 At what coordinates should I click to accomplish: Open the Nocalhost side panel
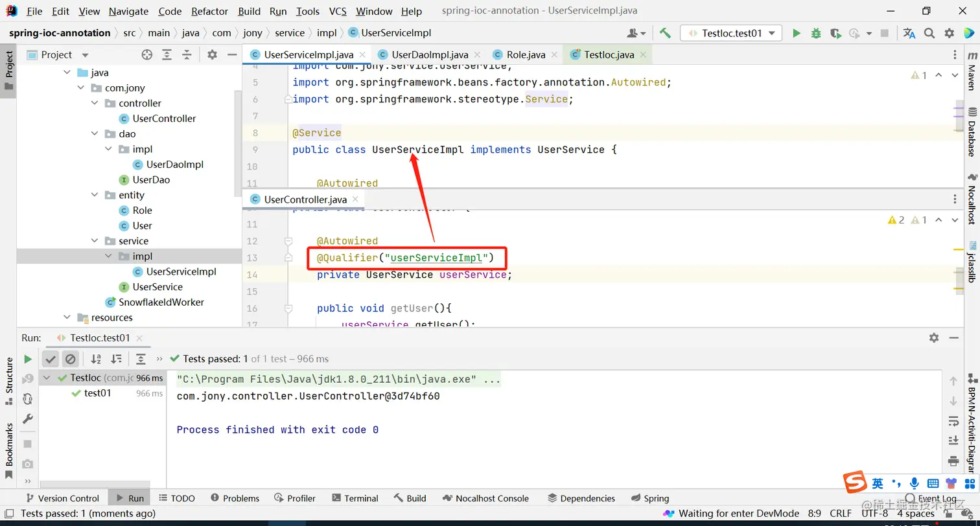coord(972,198)
